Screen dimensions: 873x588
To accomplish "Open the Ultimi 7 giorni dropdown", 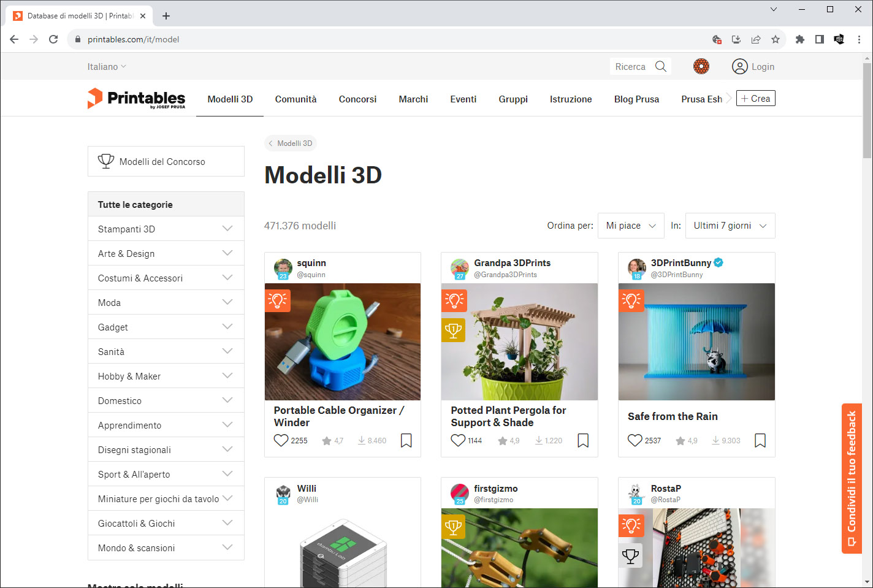I will point(730,226).
